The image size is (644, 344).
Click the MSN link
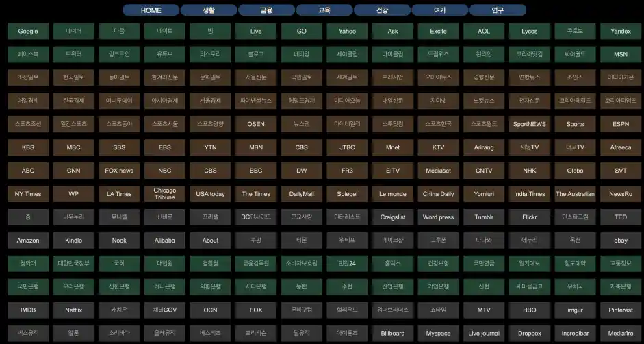tap(621, 54)
